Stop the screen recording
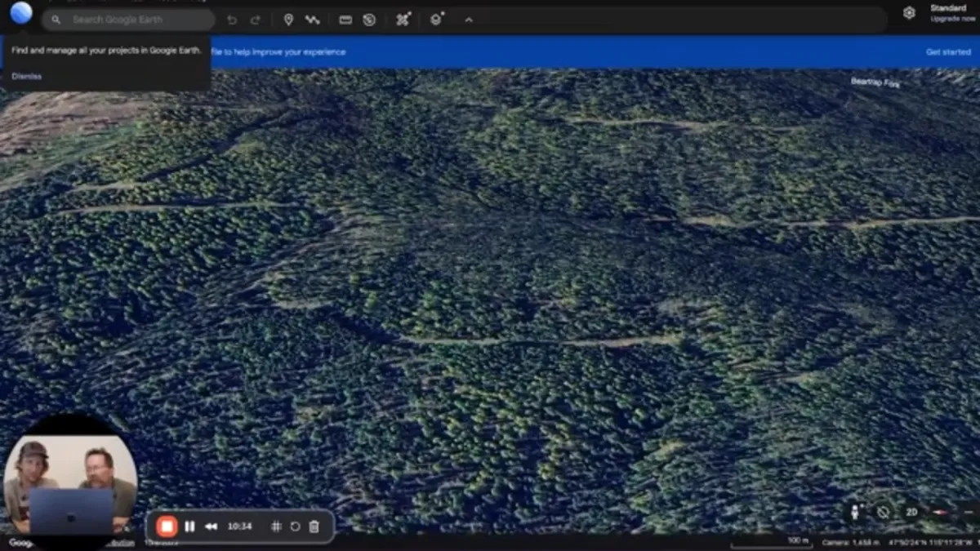Viewport: 980px width, 551px height. click(167, 527)
